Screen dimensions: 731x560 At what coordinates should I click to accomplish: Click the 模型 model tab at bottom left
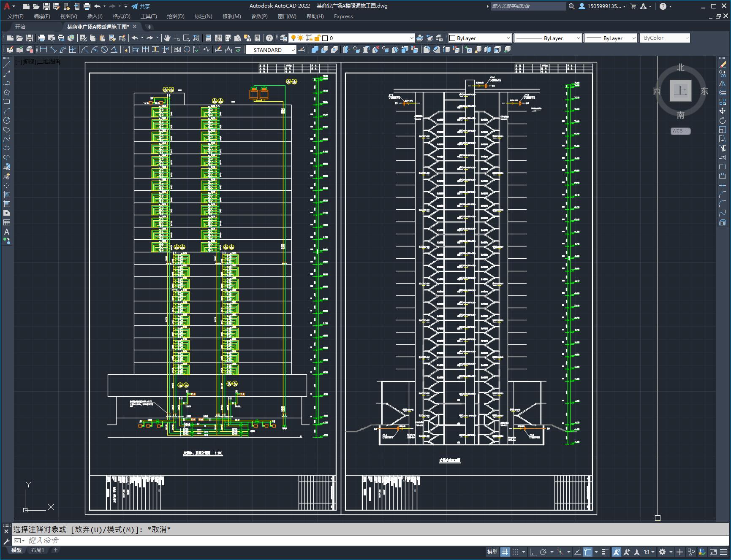16,550
